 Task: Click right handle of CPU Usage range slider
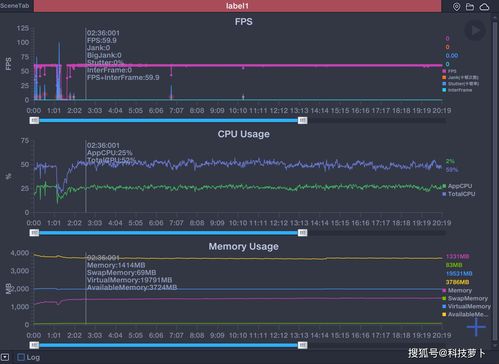302,233
